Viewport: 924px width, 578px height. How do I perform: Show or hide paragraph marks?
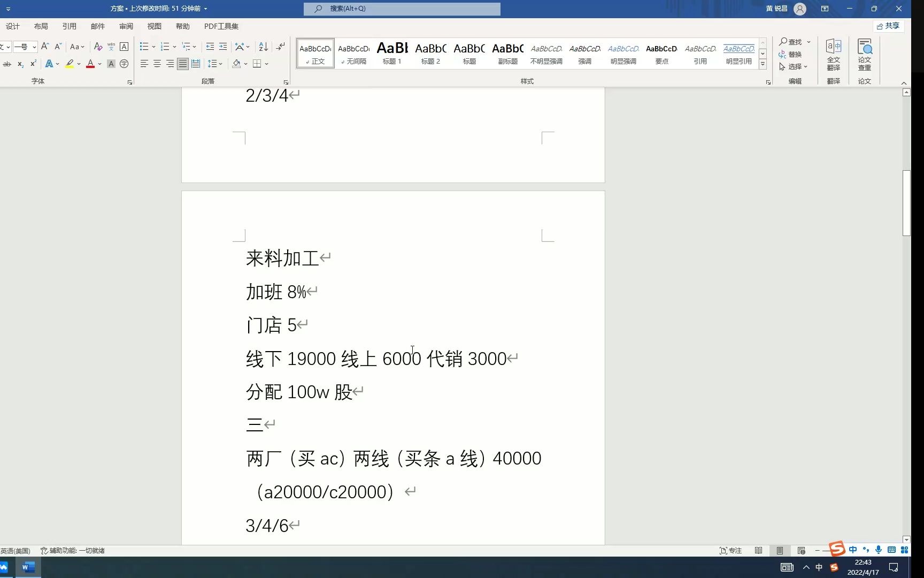[x=280, y=47]
